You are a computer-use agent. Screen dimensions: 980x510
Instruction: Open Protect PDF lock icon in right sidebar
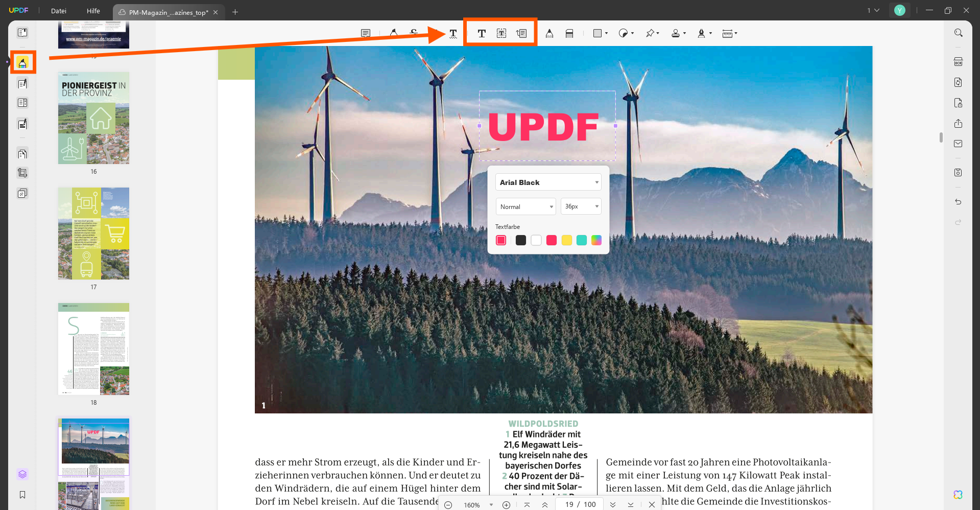[959, 103]
